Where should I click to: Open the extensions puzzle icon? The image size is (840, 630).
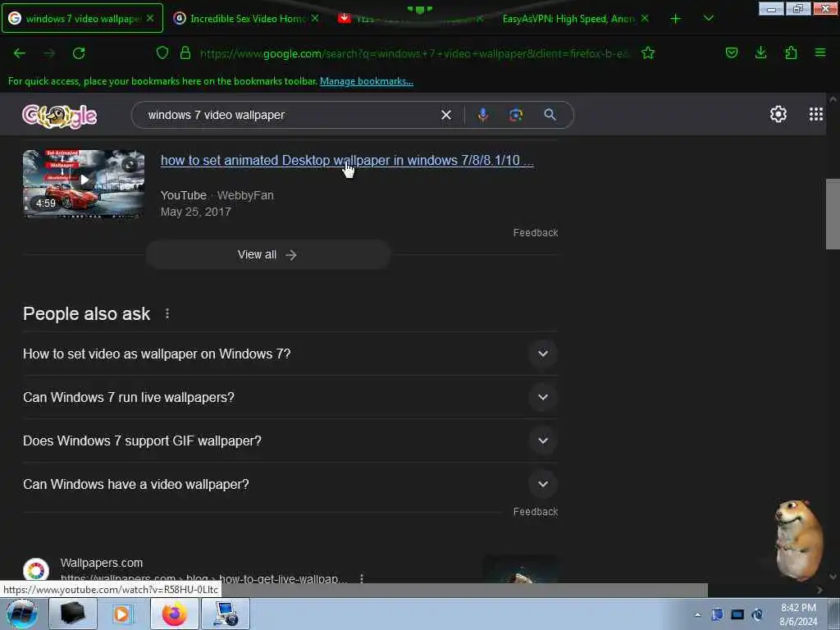(x=791, y=52)
